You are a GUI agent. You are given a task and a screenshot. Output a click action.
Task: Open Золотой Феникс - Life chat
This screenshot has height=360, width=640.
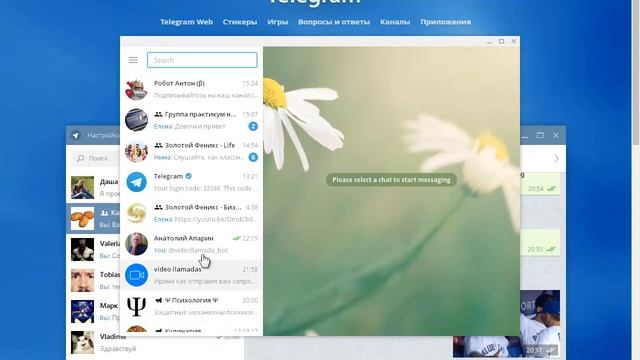[191, 151]
